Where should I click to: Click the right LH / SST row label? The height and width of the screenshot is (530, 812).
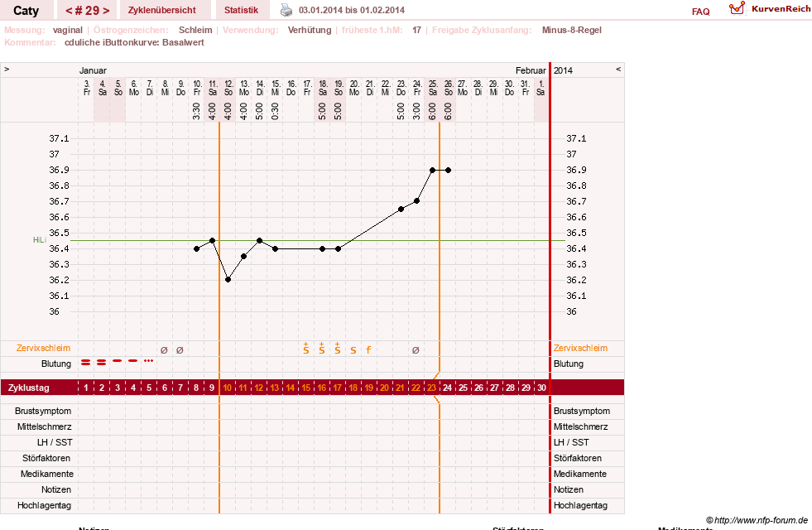tap(572, 442)
